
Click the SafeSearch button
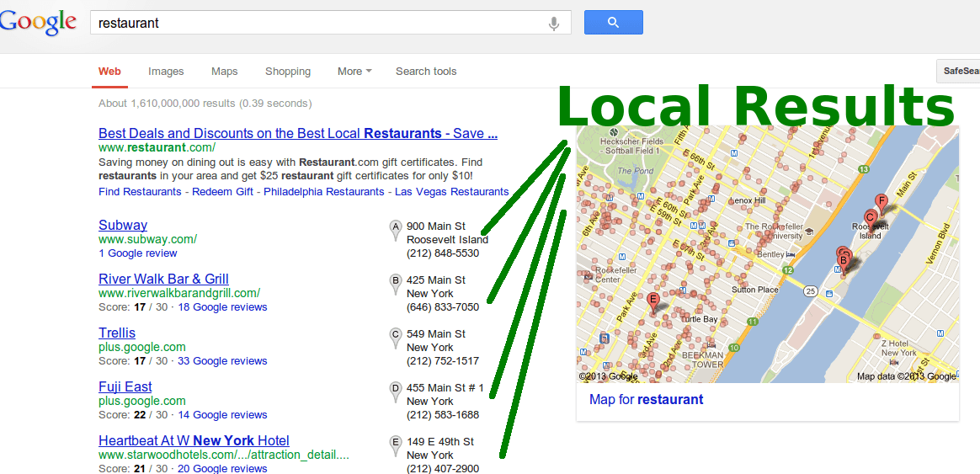point(957,72)
